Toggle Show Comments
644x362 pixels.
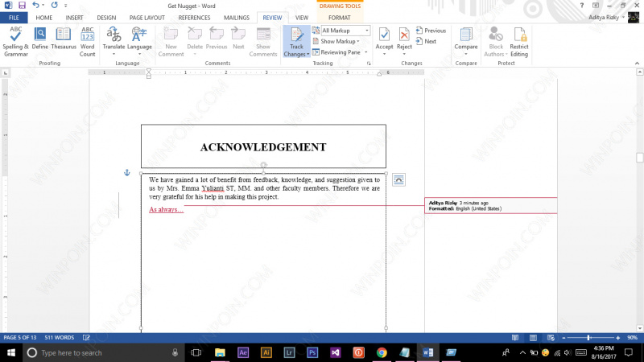pyautogui.click(x=263, y=42)
